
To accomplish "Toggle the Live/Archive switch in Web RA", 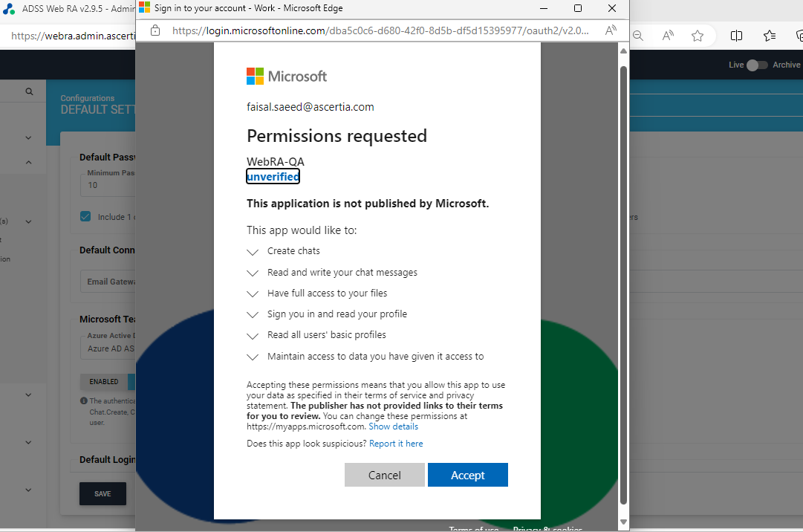I will 757,65.
